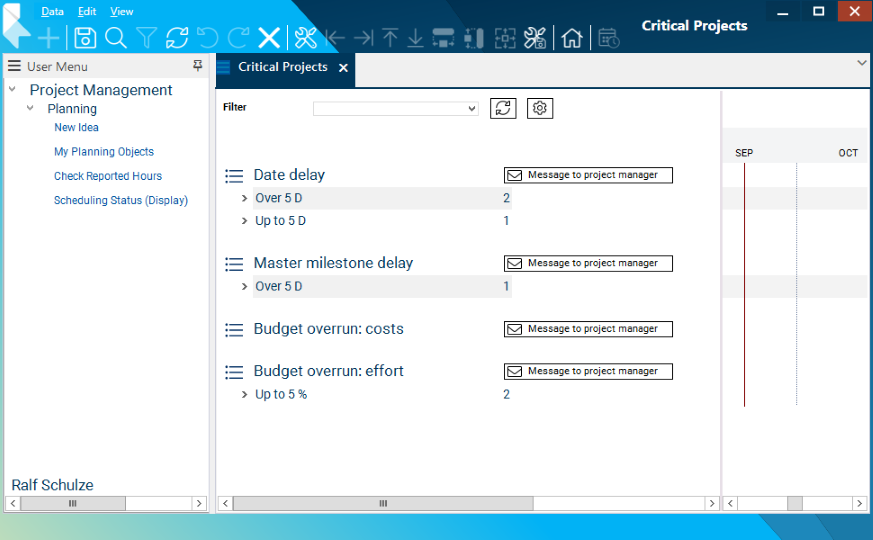The width and height of the screenshot is (873, 540).
Task: Click the Budget overrun: costs heading
Action: coord(328,329)
